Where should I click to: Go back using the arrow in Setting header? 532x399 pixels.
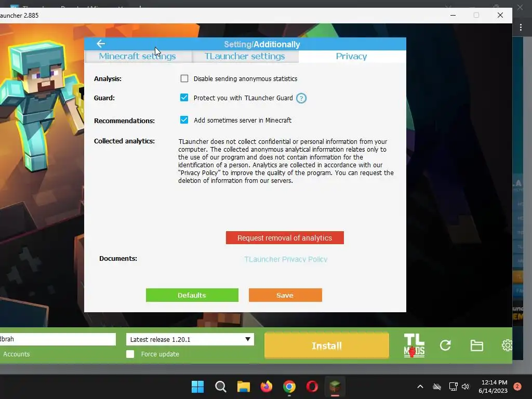pos(101,44)
